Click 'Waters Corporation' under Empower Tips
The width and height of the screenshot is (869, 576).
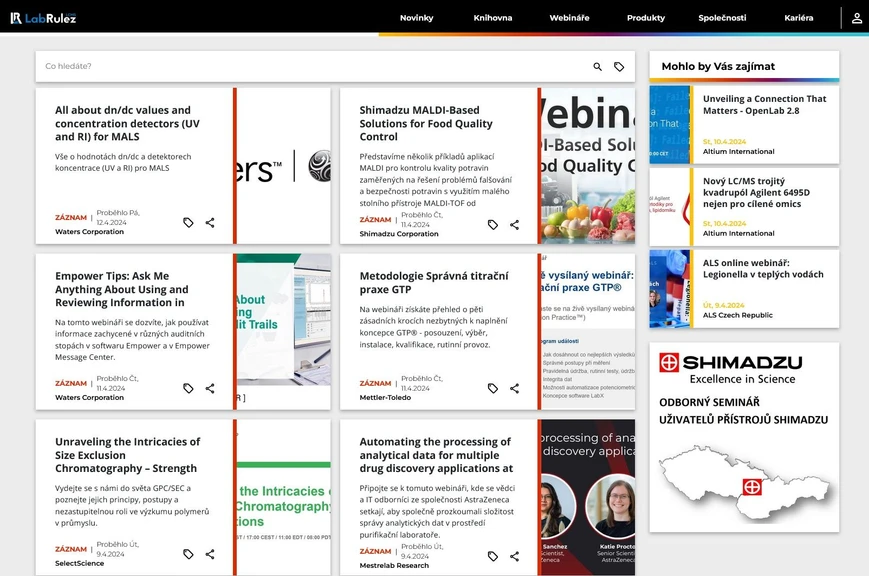(89, 397)
